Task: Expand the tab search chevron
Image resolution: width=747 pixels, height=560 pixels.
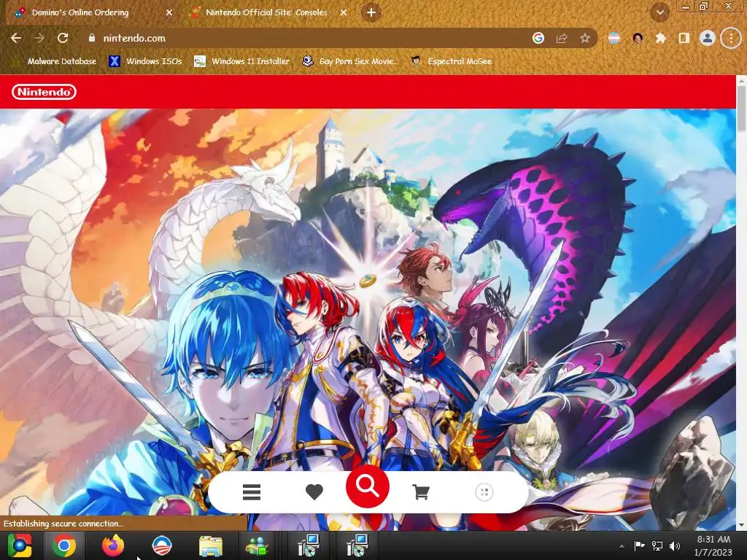Action: coord(659,12)
